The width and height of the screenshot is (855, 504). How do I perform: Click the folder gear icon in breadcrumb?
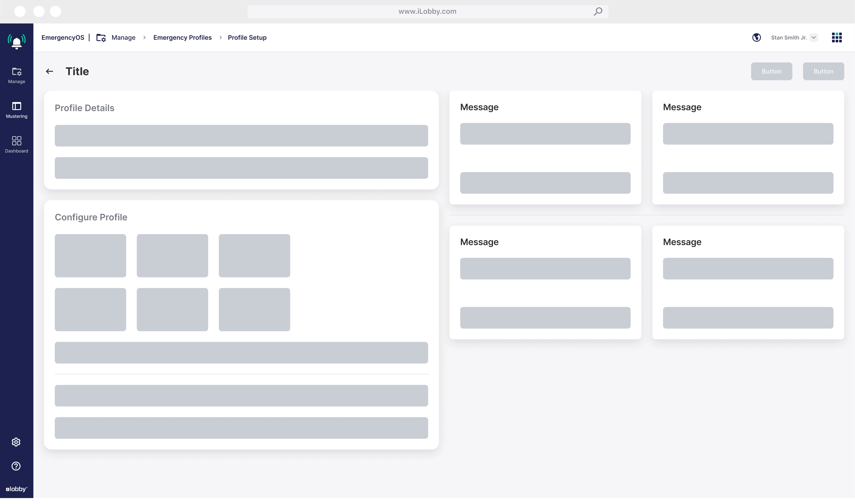click(101, 38)
